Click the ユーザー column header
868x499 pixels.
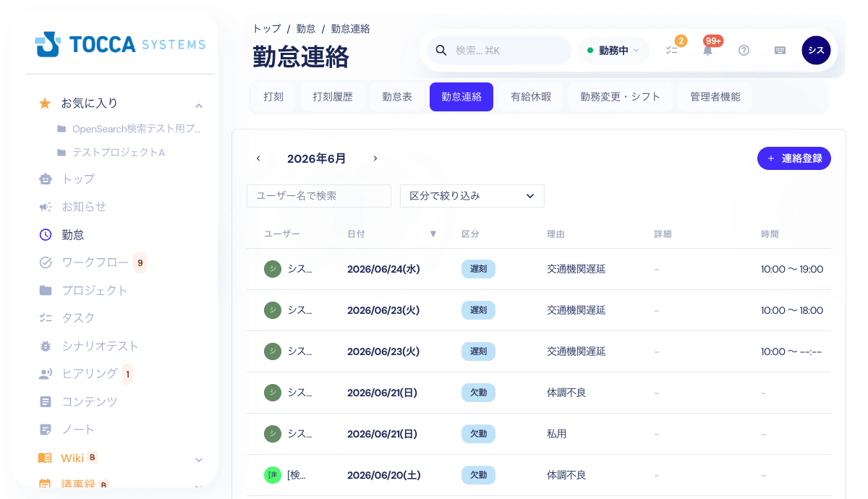pos(282,234)
